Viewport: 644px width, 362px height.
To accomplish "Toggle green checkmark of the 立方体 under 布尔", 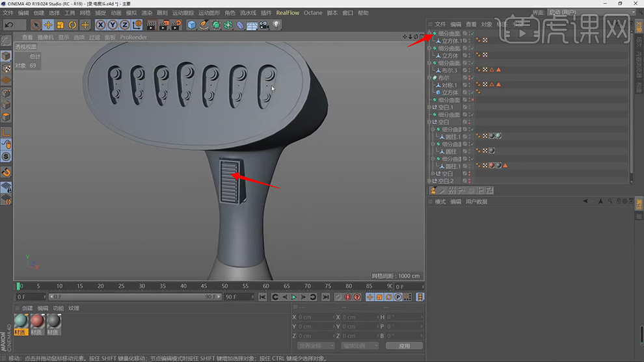I will pyautogui.click(x=472, y=92).
